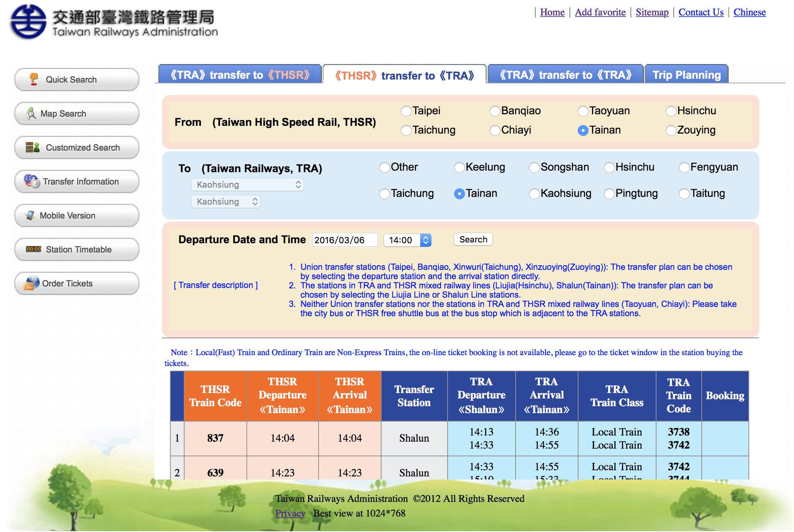This screenshot has width=794, height=532.
Task: Click the Quick Search pin icon
Action: [34, 79]
